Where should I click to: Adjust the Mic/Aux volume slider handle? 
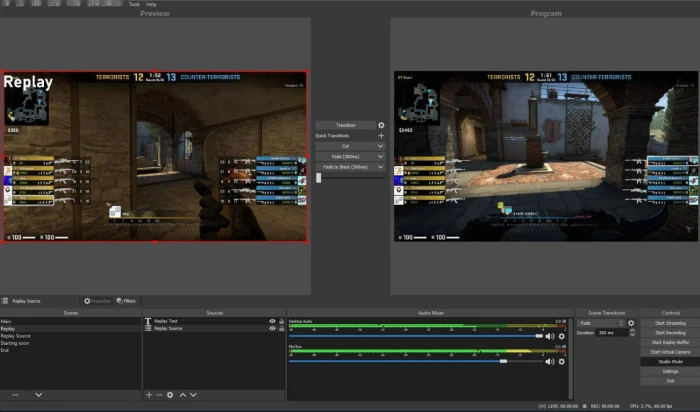[x=504, y=361]
